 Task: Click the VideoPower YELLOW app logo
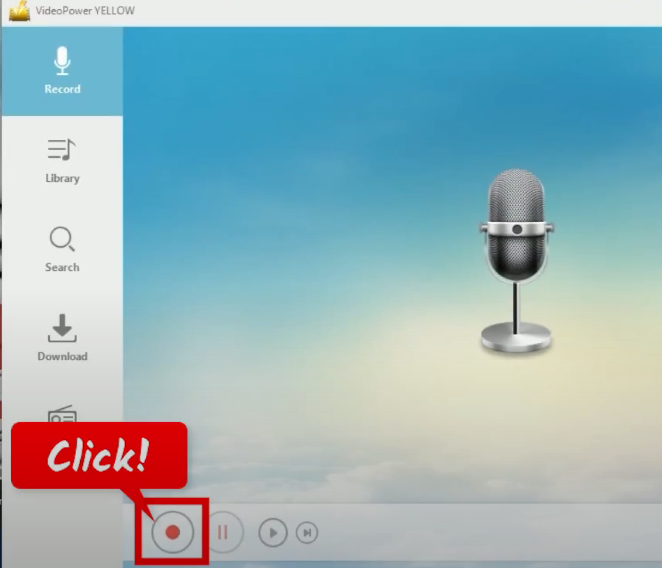pyautogui.click(x=19, y=11)
